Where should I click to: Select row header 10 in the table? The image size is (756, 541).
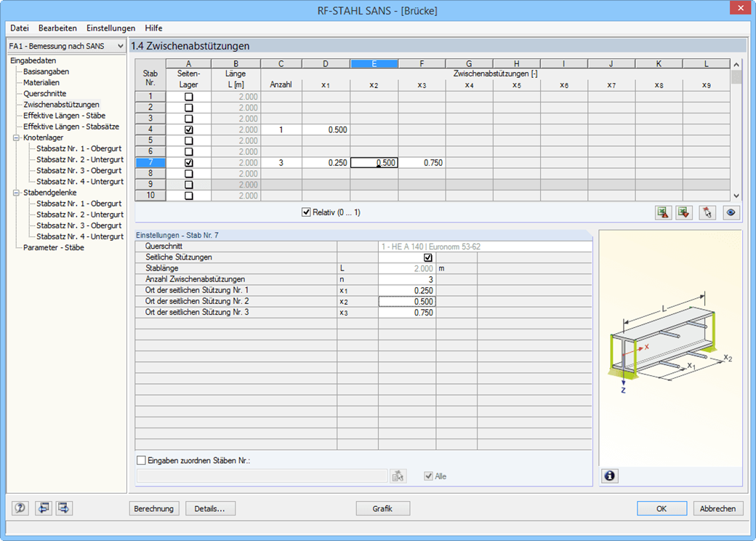[x=150, y=196]
